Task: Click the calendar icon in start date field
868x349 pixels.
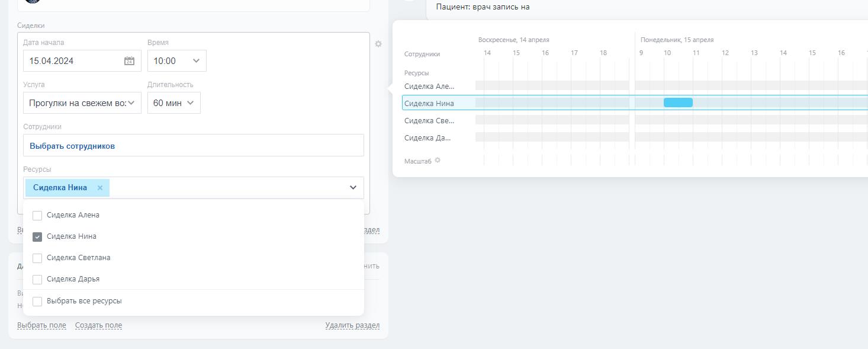Action: (129, 61)
